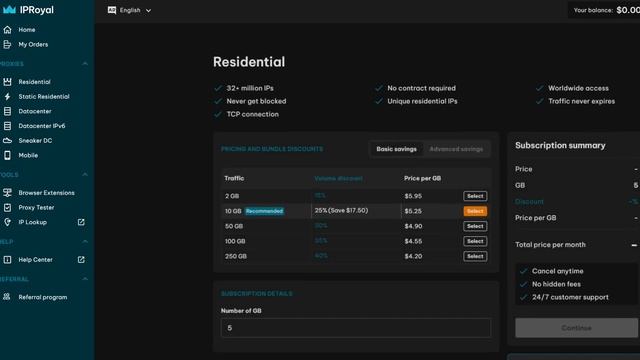Open the Home icon in sidebar
This screenshot has width=640, height=360.
(x=7, y=30)
